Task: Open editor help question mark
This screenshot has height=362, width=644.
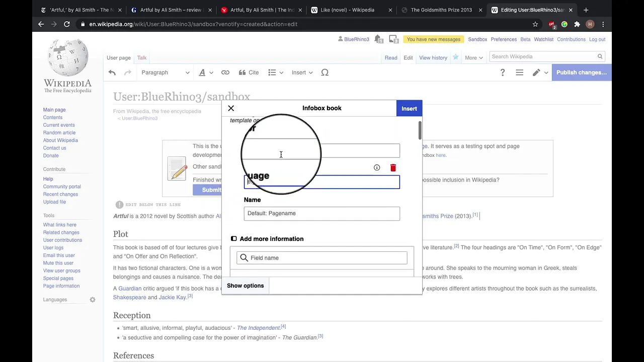Action: [502, 72]
